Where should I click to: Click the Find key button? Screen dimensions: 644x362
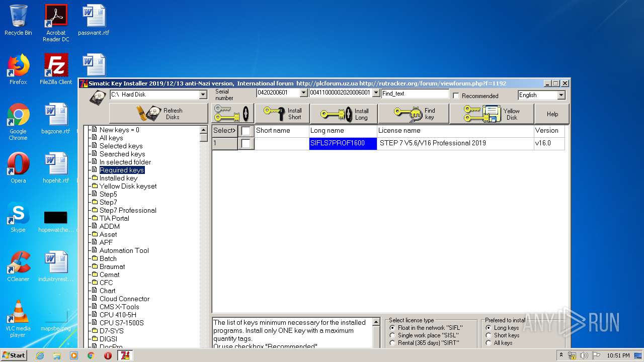413,114
